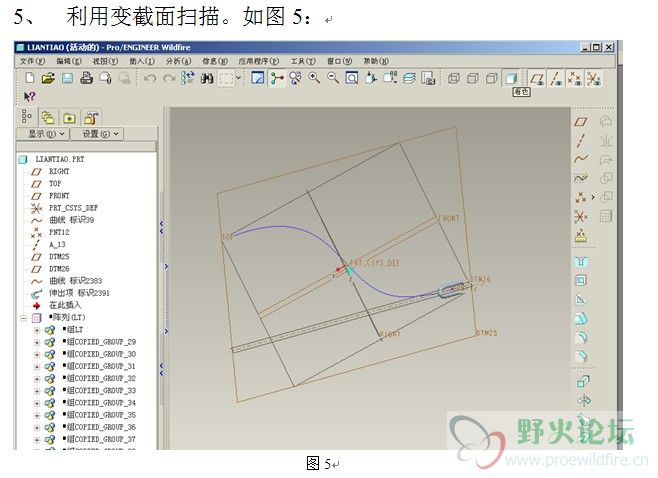The height and width of the screenshot is (478, 658).
Task: Open the 视图(V) menu
Action: pos(105,61)
